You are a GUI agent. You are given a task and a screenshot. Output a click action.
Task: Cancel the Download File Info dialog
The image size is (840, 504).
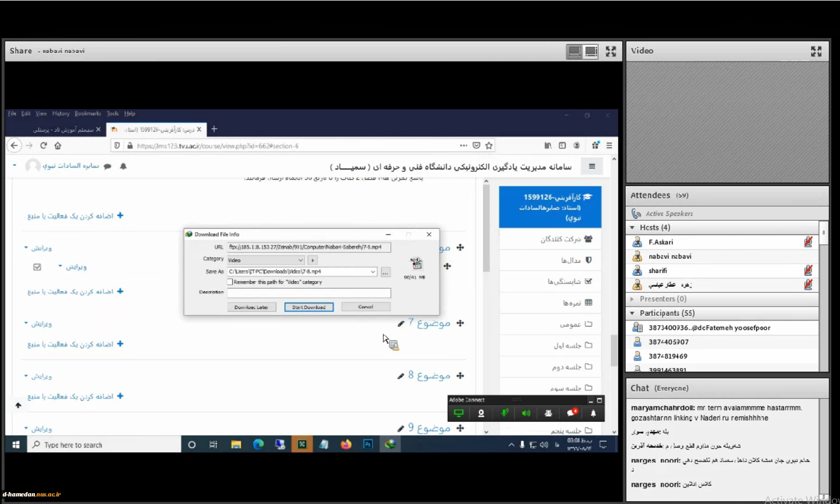[x=365, y=307]
